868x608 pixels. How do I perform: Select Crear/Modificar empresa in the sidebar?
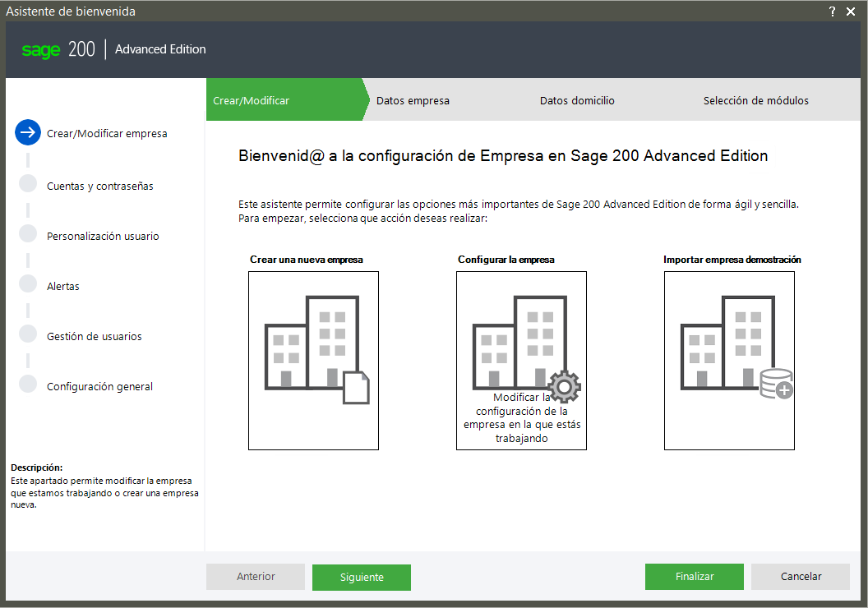click(107, 133)
